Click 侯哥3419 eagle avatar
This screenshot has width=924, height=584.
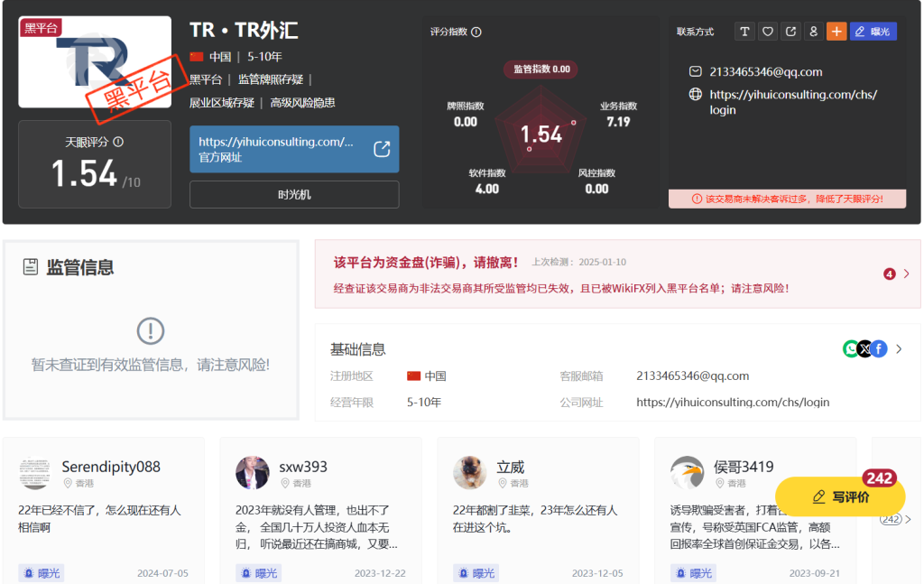point(687,473)
